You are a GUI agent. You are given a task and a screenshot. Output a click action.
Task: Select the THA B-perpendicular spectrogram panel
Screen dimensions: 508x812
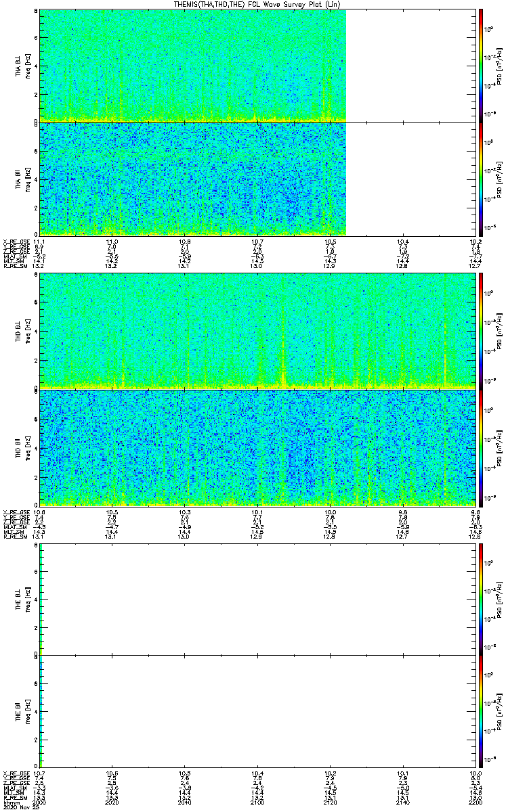tap(257, 66)
